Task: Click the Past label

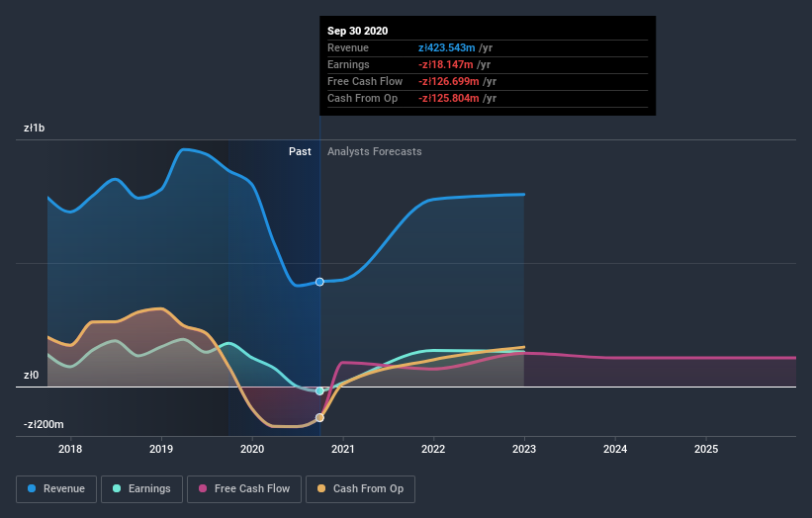Action: [300, 151]
